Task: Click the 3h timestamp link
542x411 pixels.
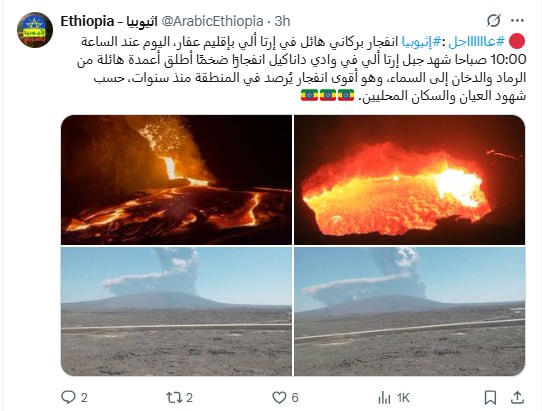Action: click(282, 21)
